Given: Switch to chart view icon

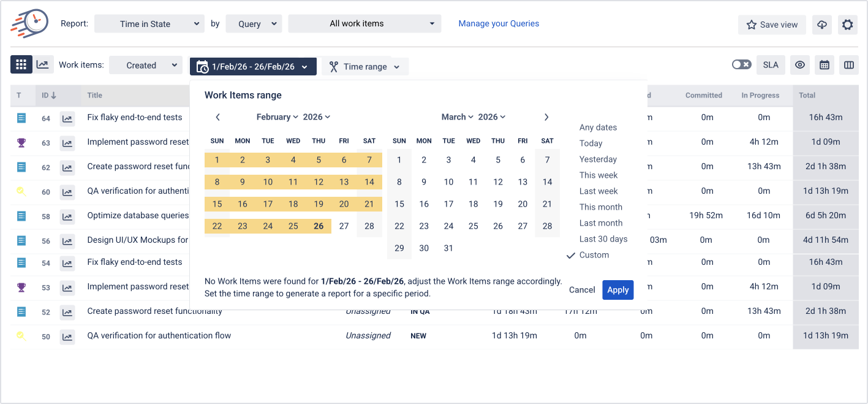Looking at the screenshot, I should pos(42,64).
